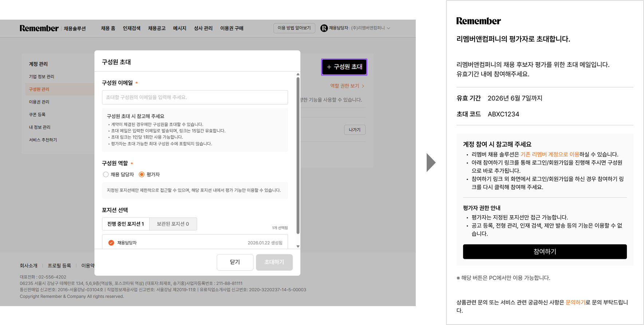This screenshot has width=644, height=325.
Task: Click the scroll up arrow in dialog
Action: coord(298,74)
